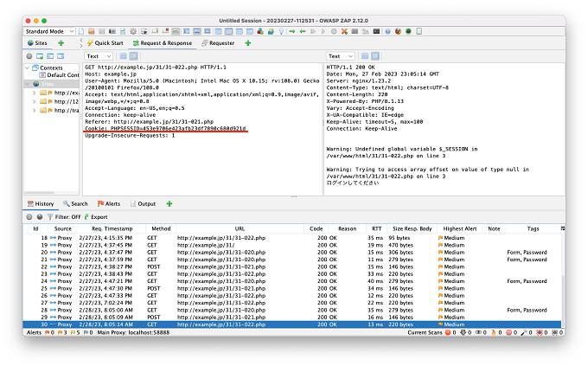Click the green forward arrow toolbar icon

pos(292,31)
